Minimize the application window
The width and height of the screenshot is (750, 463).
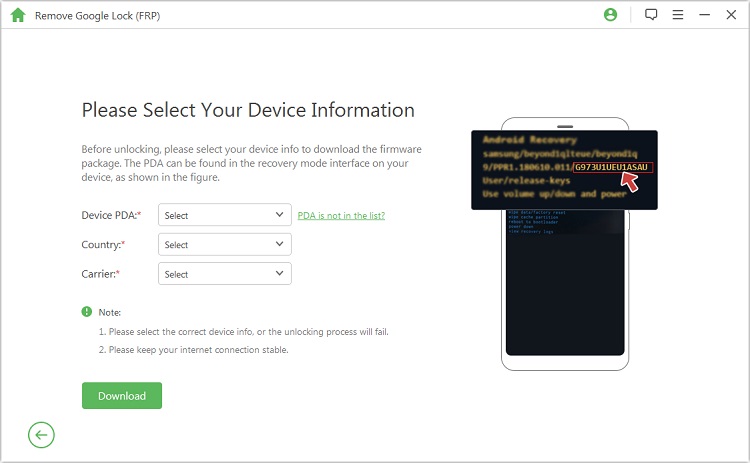tap(705, 15)
